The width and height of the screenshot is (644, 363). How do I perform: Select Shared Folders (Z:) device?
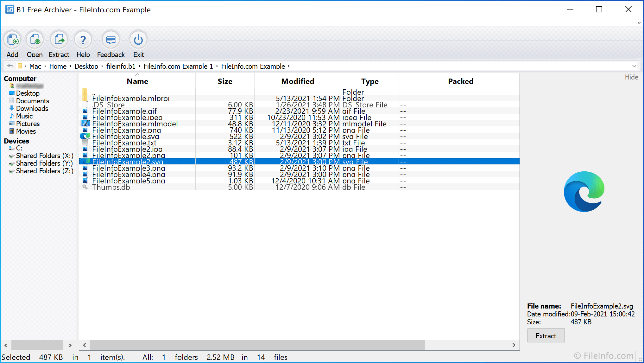point(45,171)
